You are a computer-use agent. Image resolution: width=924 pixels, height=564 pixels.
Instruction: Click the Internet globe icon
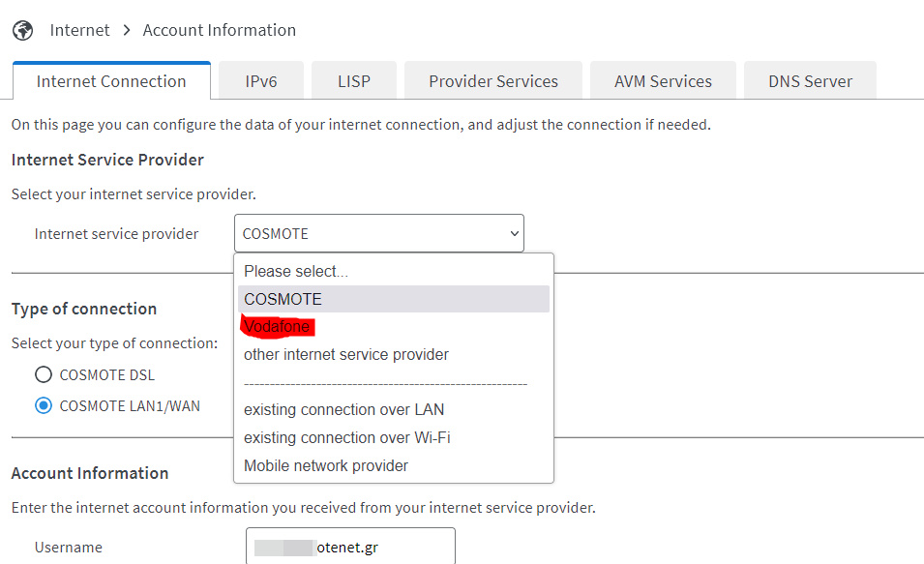click(x=23, y=30)
